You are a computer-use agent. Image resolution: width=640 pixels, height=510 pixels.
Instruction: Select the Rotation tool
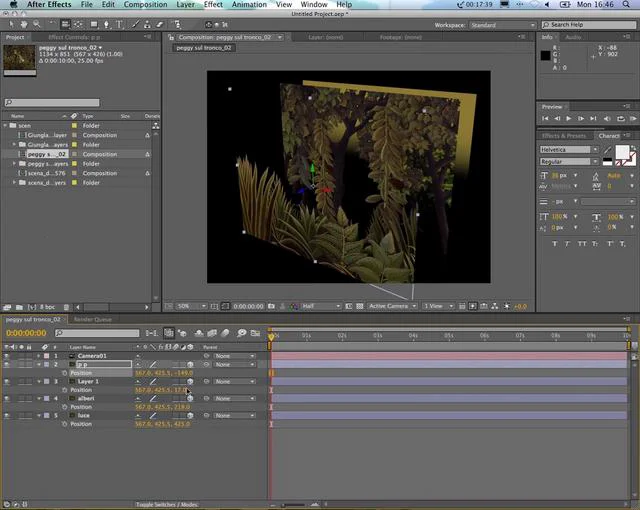pos(52,24)
